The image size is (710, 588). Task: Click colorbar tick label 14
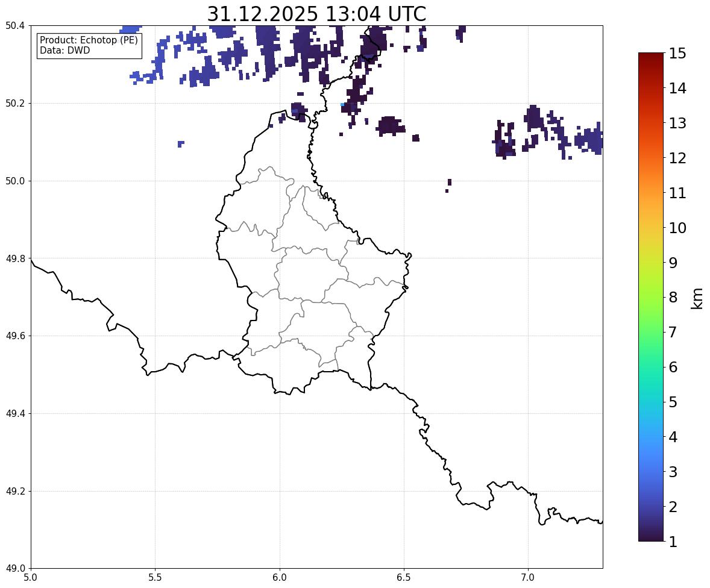click(677, 89)
